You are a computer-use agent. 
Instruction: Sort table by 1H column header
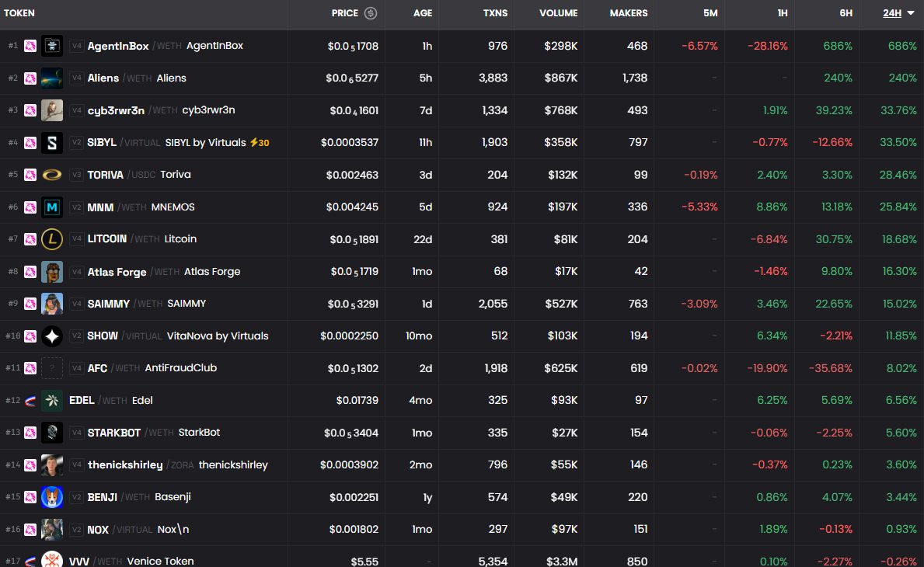point(782,13)
